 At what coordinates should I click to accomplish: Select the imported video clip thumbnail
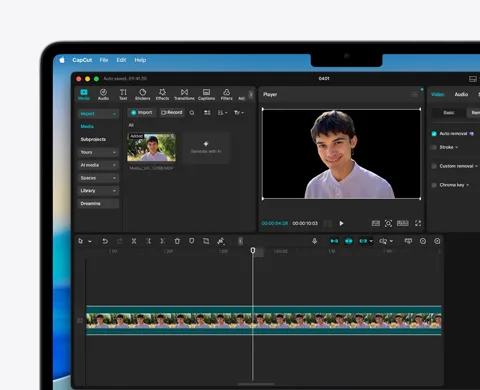click(151, 147)
